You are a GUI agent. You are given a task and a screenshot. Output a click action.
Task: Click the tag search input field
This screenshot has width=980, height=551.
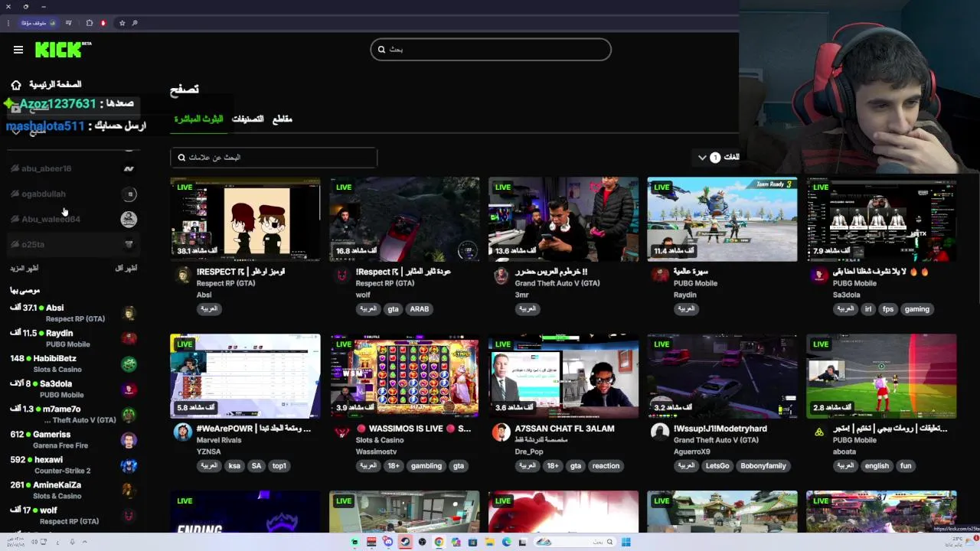tap(273, 158)
